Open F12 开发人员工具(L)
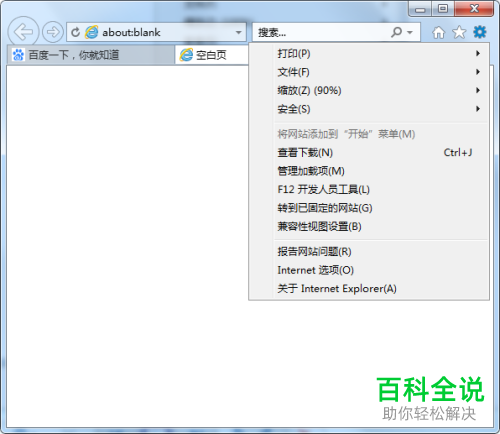500x434 pixels. pyautogui.click(x=369, y=189)
